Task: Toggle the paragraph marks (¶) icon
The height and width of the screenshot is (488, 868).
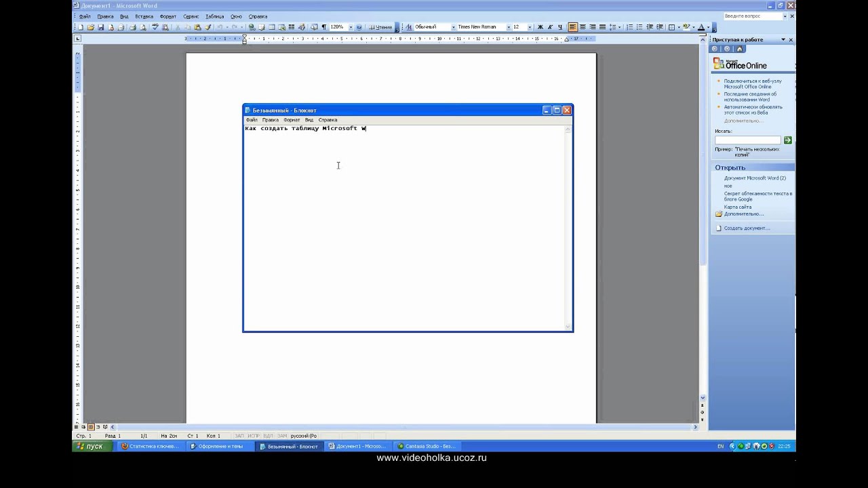Action: point(323,27)
